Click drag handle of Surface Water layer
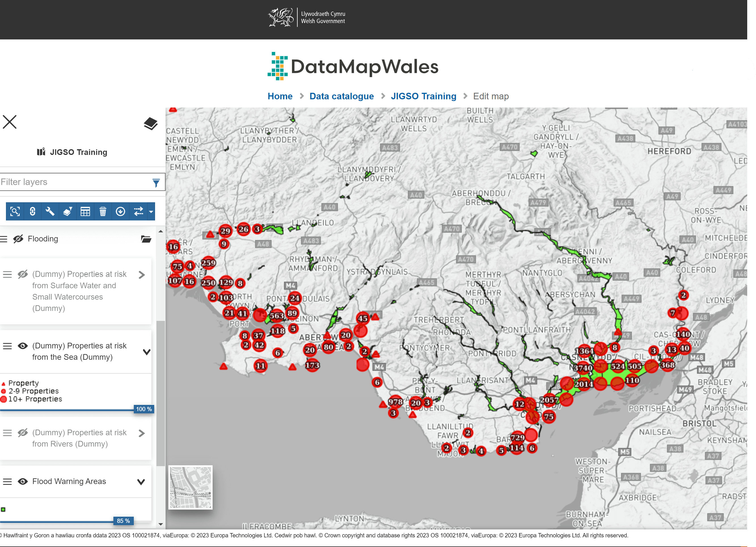 pyautogui.click(x=7, y=275)
